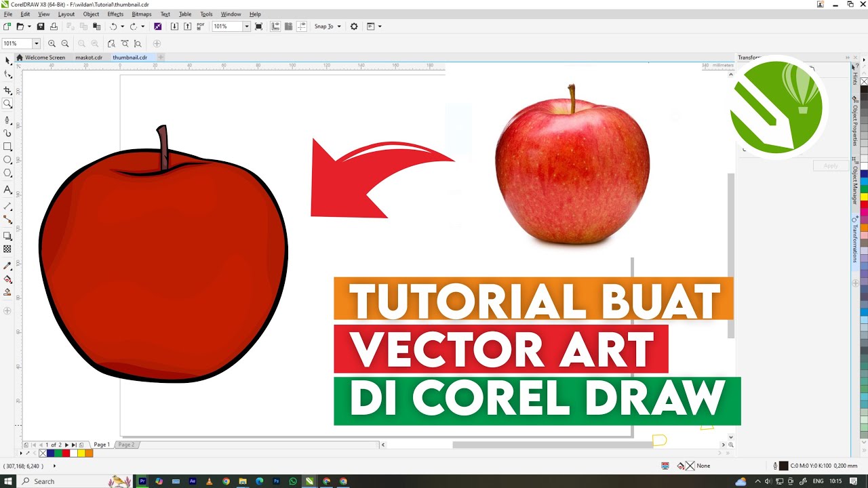
Task: Toggle full-screen preview
Action: [258, 26]
